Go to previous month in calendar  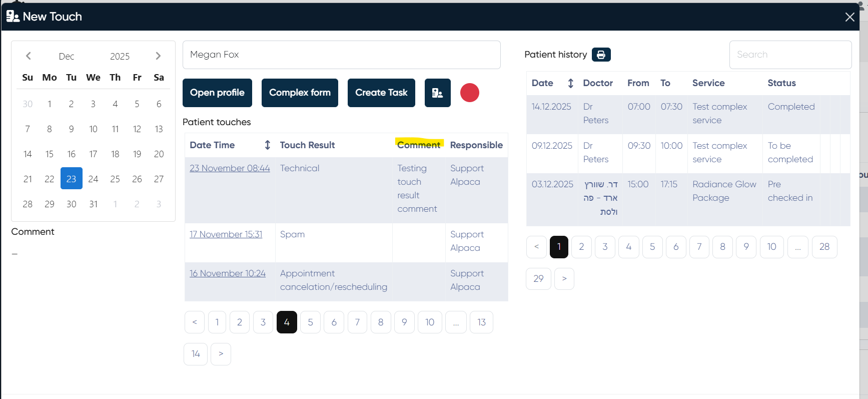pyautogui.click(x=29, y=56)
